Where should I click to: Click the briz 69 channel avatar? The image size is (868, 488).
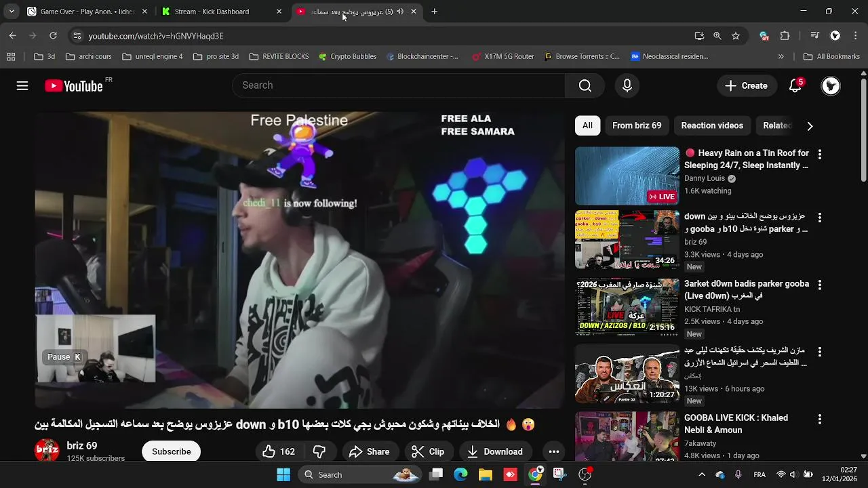(x=47, y=451)
